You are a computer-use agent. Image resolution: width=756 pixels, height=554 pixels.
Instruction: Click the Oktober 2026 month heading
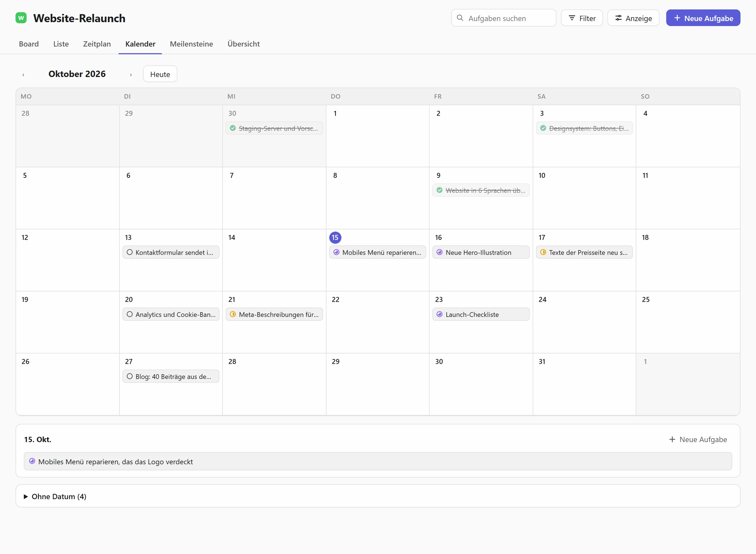point(77,74)
